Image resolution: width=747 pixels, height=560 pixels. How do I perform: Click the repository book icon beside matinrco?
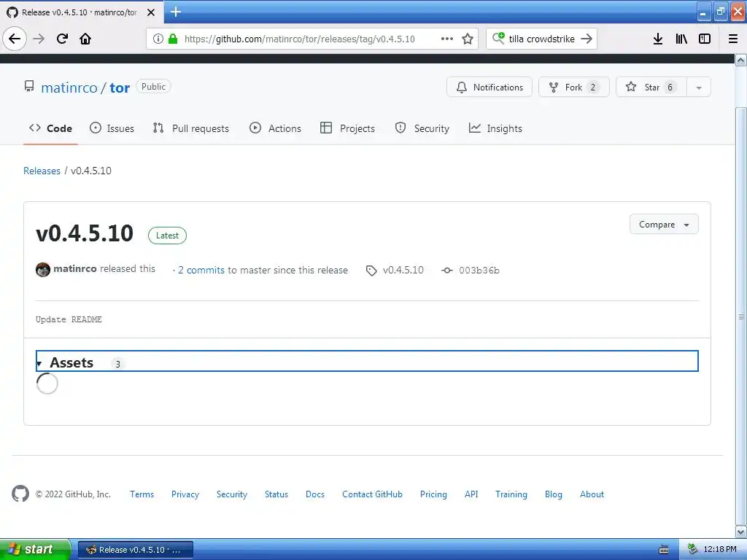coord(29,87)
